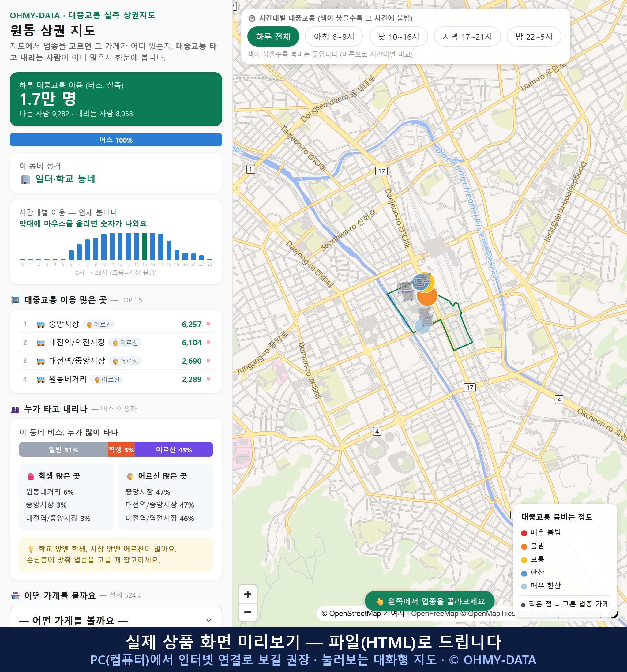Click the building icon beside 일터·학교 동네
The image size is (627, 672).
point(25,179)
